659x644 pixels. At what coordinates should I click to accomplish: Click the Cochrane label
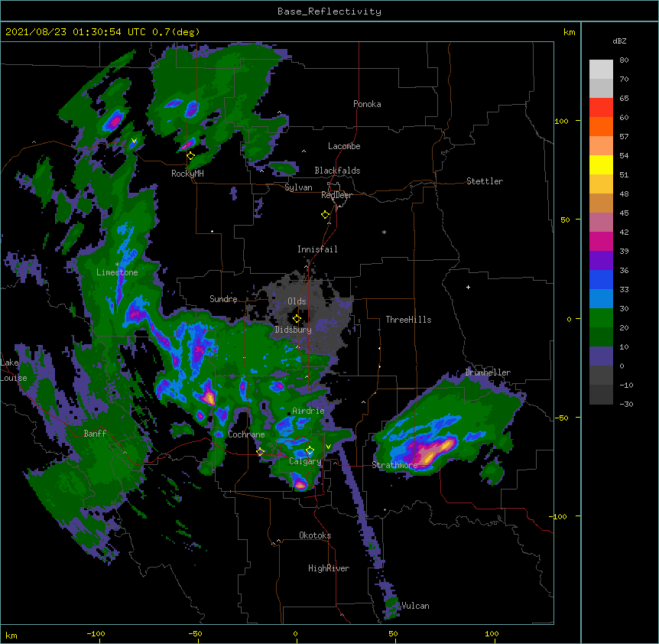click(x=246, y=434)
